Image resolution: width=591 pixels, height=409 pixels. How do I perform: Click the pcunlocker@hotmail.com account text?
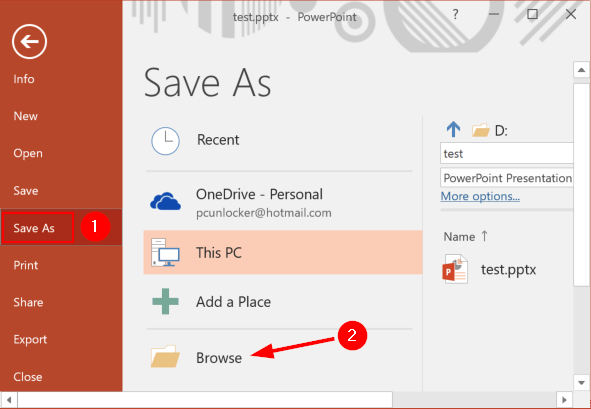tap(263, 213)
